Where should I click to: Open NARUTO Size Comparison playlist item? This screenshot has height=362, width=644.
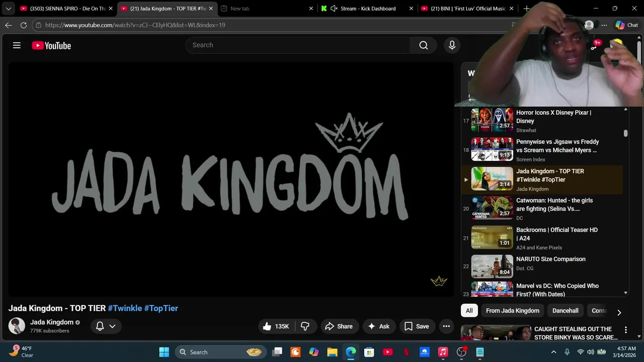542,266
